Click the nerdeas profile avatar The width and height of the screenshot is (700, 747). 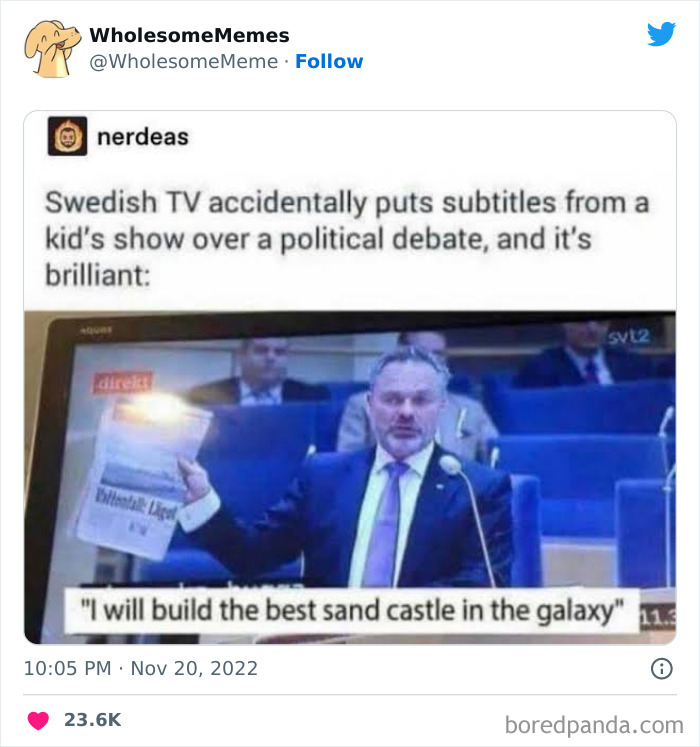coord(67,136)
